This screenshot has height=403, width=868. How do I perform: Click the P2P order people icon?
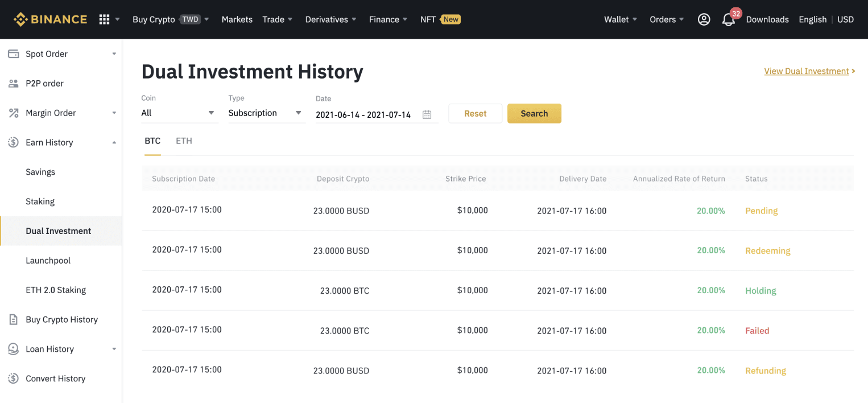13,83
